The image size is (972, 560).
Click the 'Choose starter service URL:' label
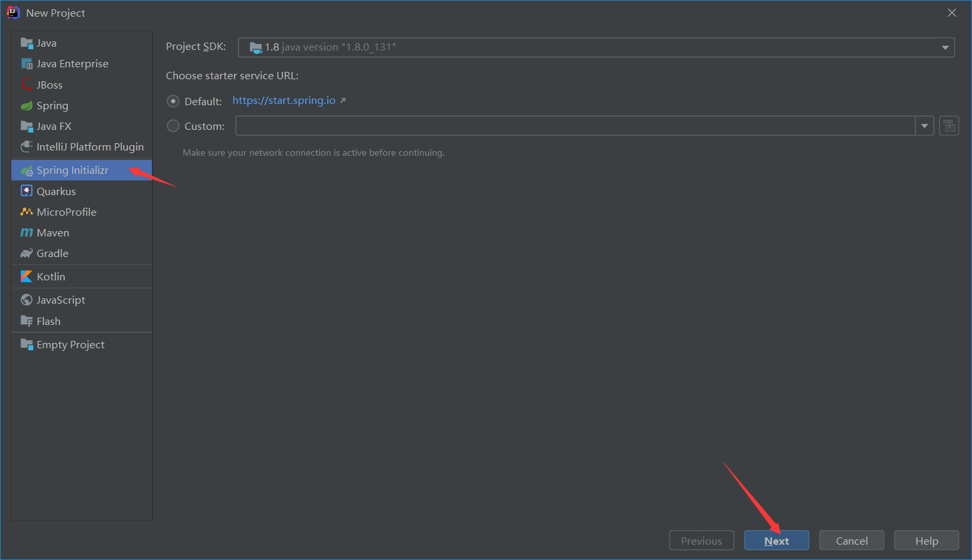pyautogui.click(x=232, y=76)
